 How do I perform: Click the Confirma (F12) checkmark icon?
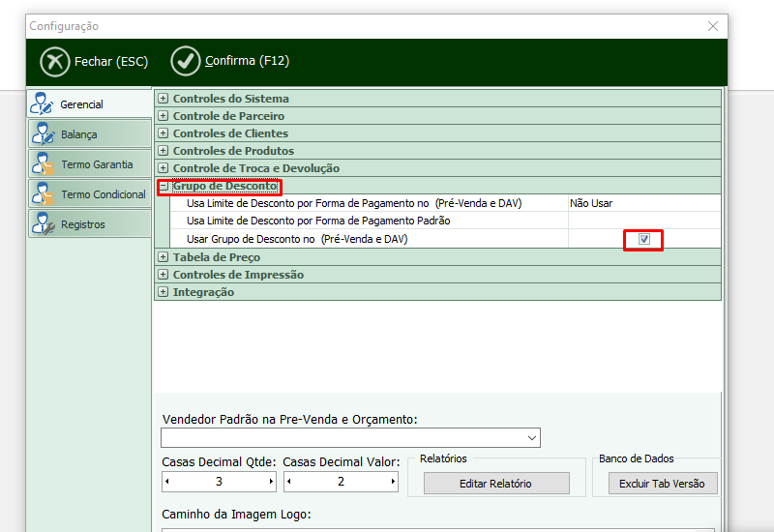click(186, 61)
